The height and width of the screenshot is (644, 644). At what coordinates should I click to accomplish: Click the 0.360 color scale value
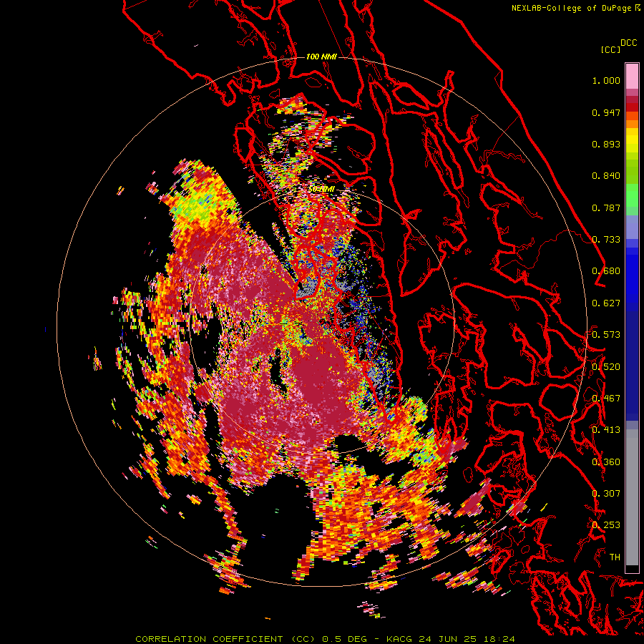(606, 462)
